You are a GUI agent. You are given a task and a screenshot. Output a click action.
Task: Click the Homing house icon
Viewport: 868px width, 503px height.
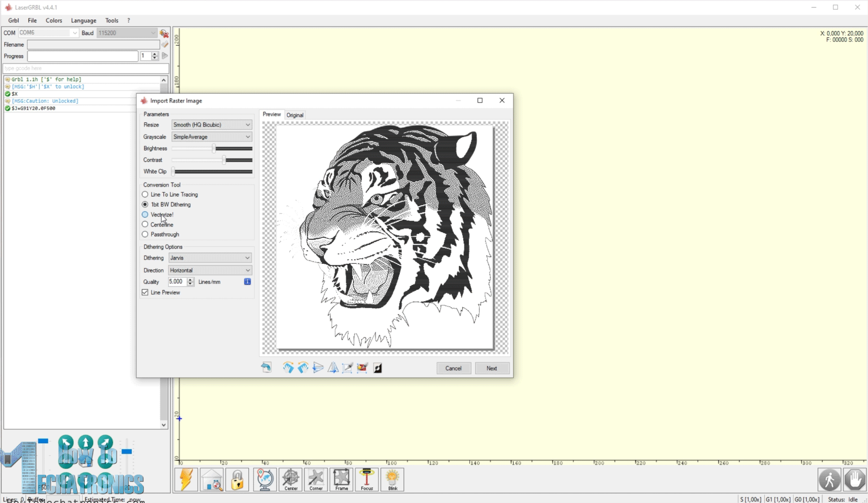tap(212, 479)
